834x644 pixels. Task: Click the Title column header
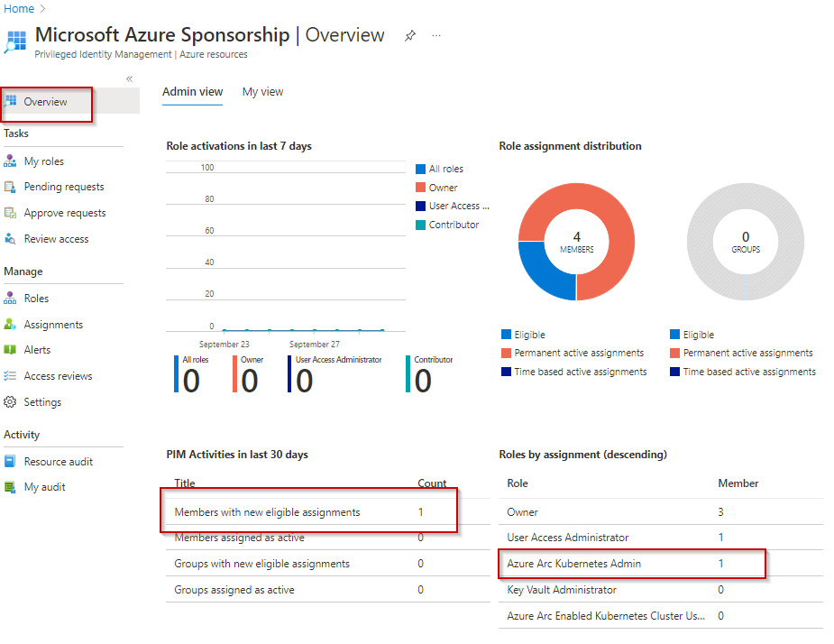coord(185,483)
